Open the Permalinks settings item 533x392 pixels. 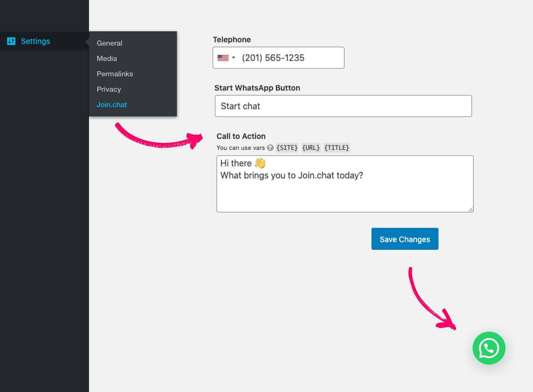pyautogui.click(x=115, y=74)
